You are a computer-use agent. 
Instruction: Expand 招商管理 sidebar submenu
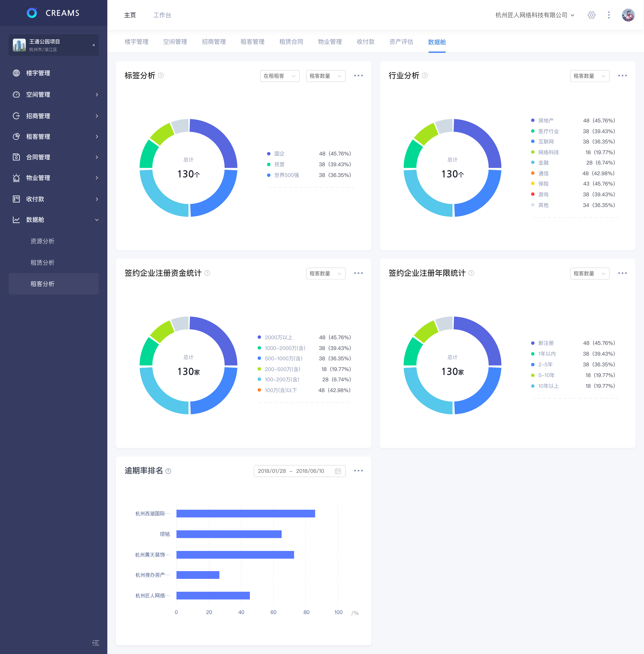97,116
